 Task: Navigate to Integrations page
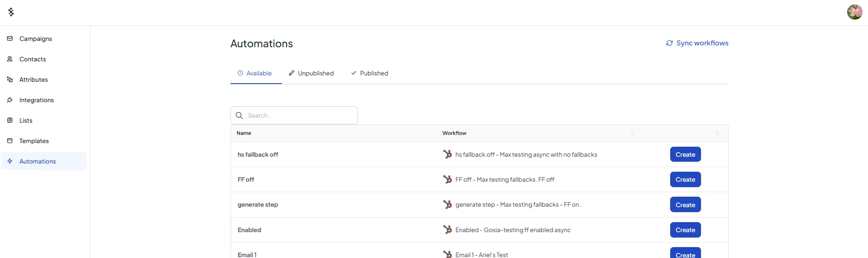[x=44, y=100]
